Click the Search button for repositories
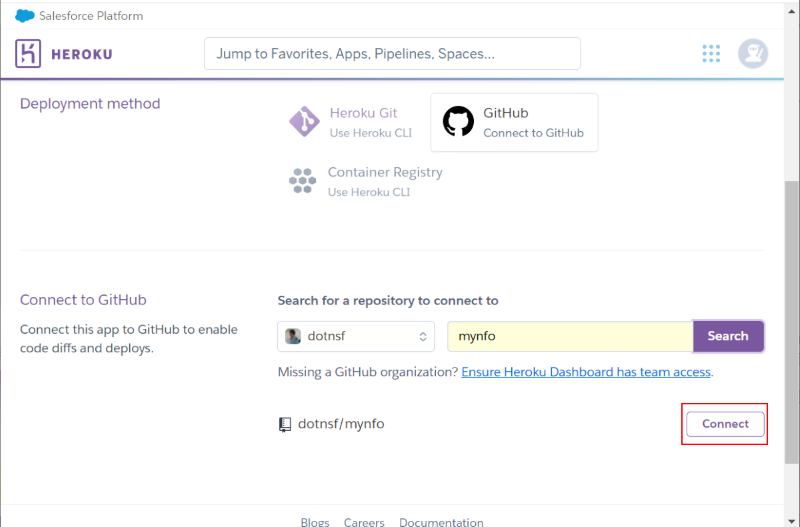Image resolution: width=800 pixels, height=527 pixels. click(728, 336)
